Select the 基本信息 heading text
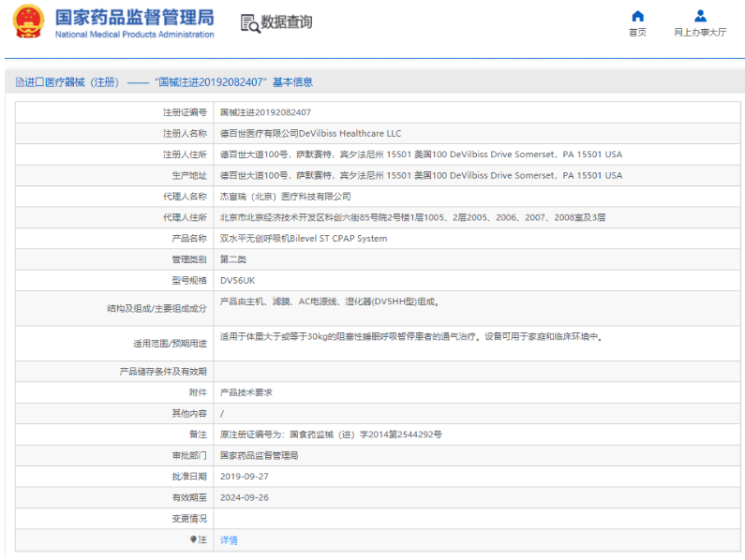Screen dimensions: 745x560 coord(292,82)
